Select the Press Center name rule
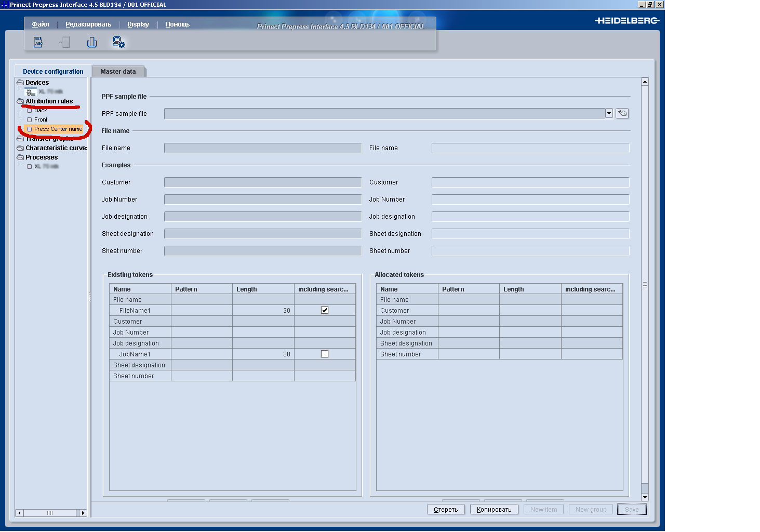 (x=58, y=129)
